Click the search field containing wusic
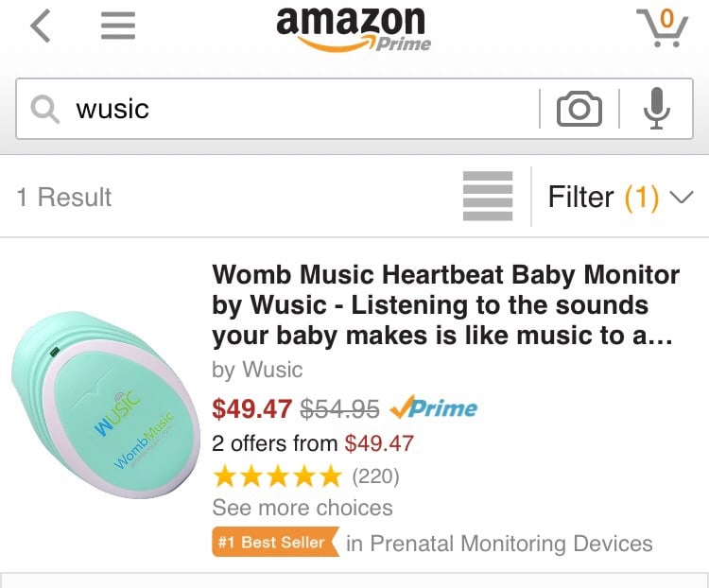The image size is (709, 588). tap(303, 109)
